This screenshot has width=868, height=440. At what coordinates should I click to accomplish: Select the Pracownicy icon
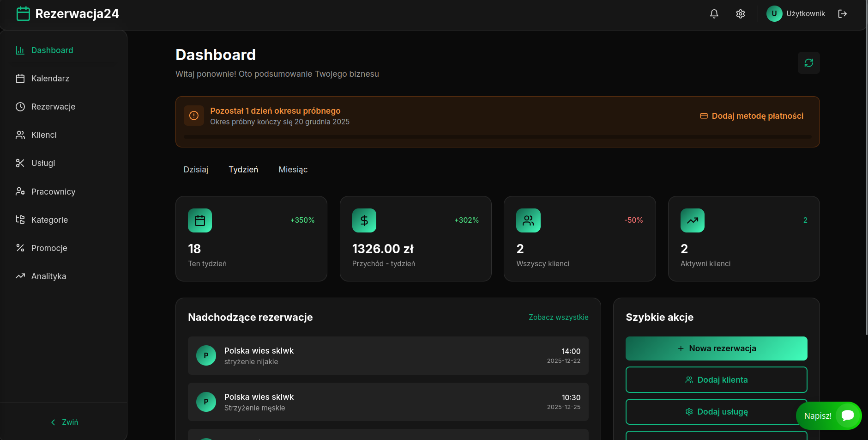[20, 191]
